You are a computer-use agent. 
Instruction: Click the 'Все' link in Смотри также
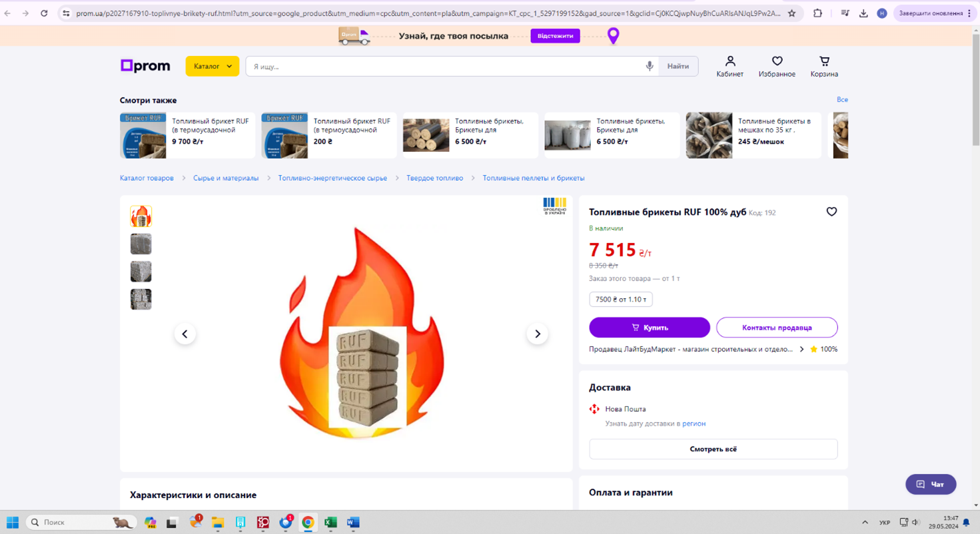tap(842, 100)
